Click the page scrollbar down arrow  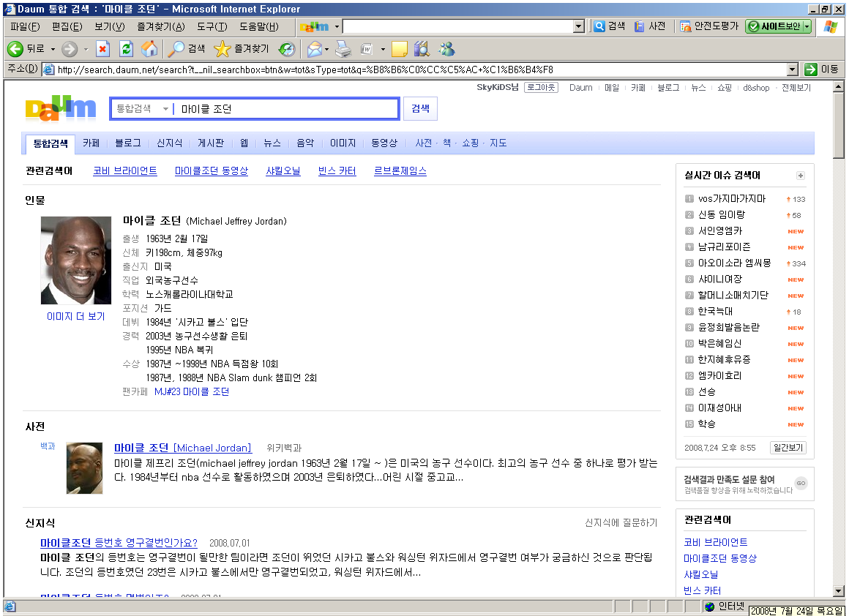(839, 591)
